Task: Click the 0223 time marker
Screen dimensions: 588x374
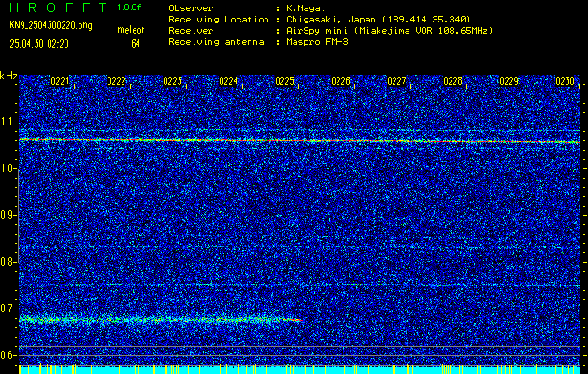Action: (x=173, y=81)
